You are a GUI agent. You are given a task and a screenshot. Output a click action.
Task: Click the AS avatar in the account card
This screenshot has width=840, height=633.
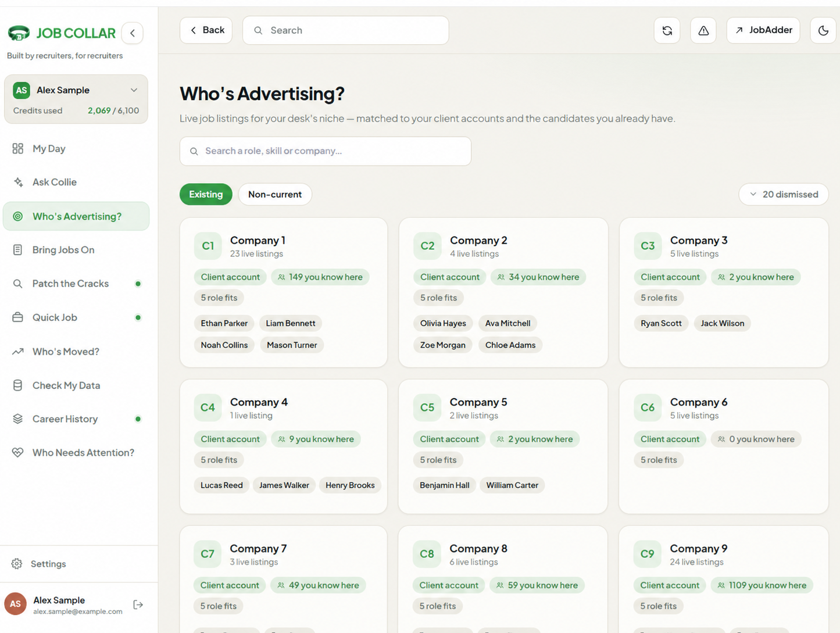point(22,90)
